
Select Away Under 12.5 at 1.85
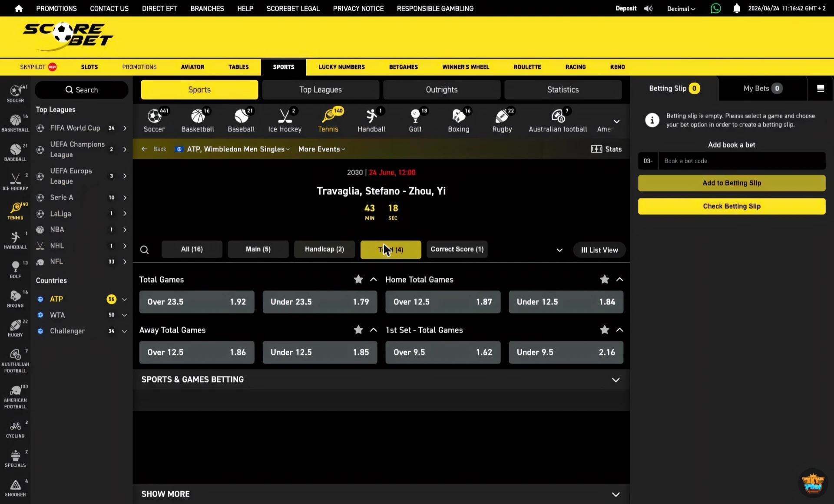pyautogui.click(x=320, y=352)
